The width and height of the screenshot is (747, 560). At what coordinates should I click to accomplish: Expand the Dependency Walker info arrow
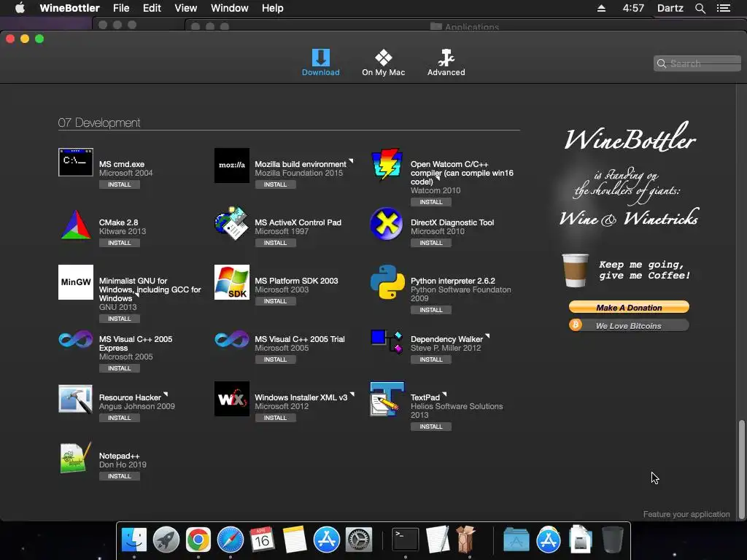pos(487,337)
